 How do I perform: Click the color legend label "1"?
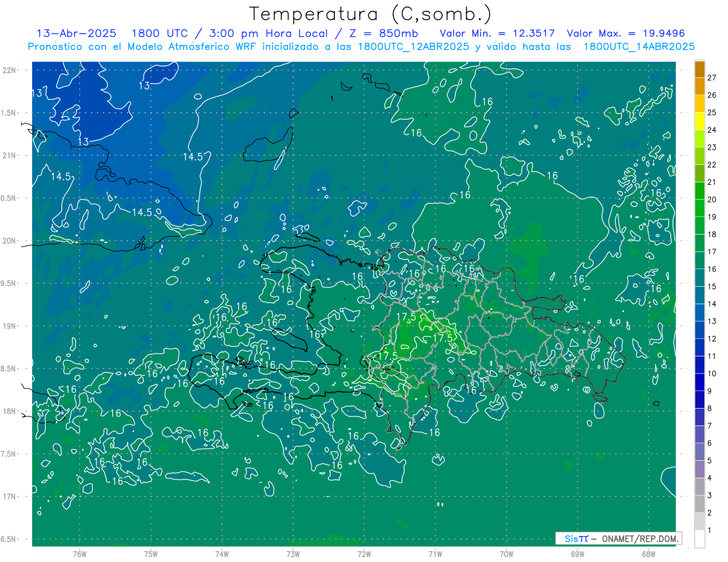710,530
